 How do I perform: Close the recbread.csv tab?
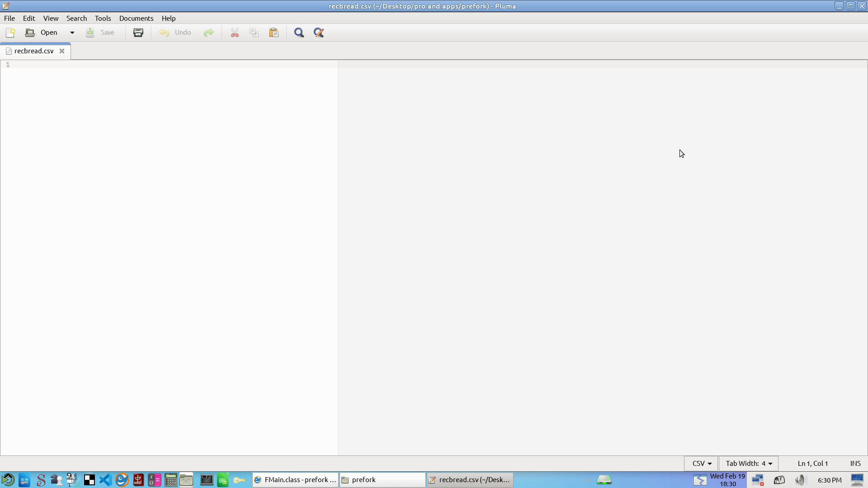(x=62, y=51)
